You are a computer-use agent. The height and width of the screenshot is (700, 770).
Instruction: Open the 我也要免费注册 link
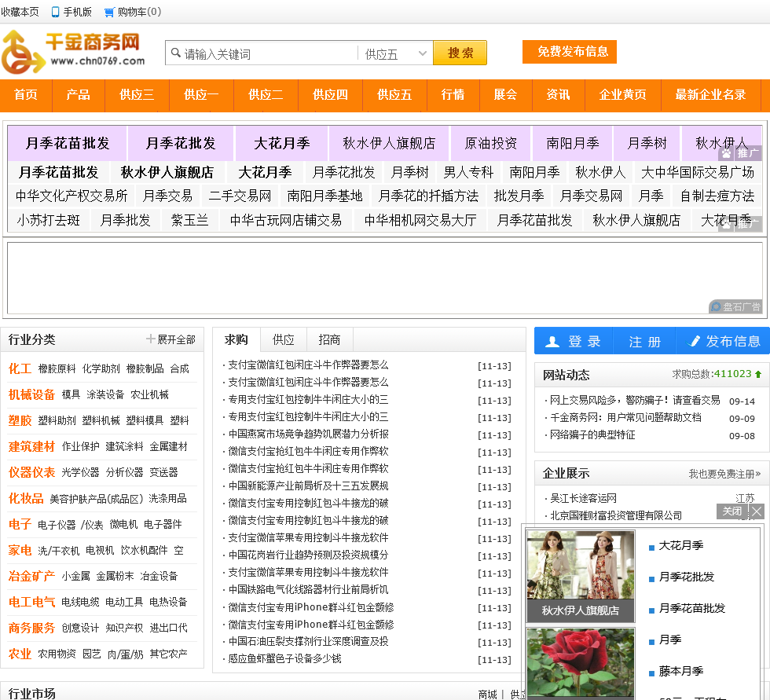click(724, 474)
